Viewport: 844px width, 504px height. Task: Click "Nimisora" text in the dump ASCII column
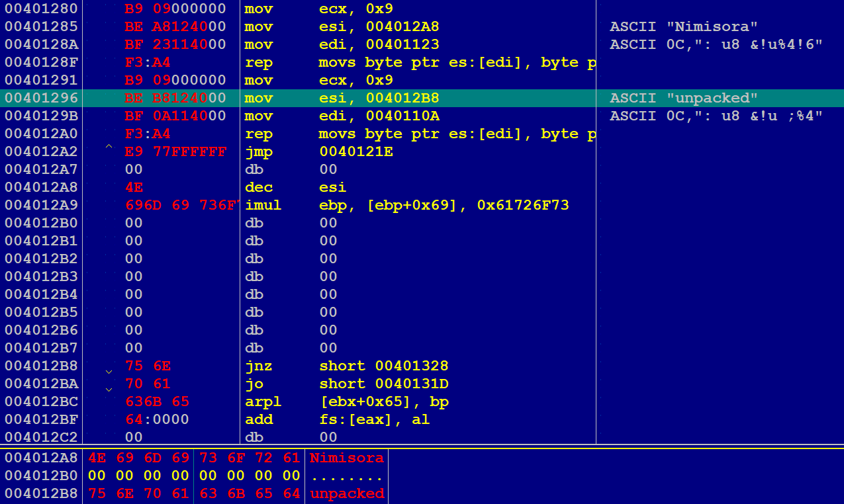pos(346,458)
